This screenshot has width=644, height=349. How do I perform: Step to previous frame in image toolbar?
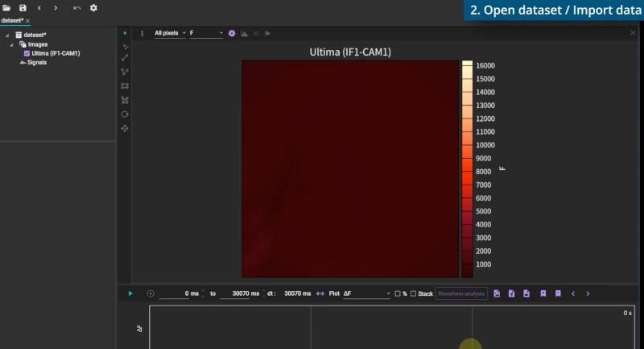(256, 33)
